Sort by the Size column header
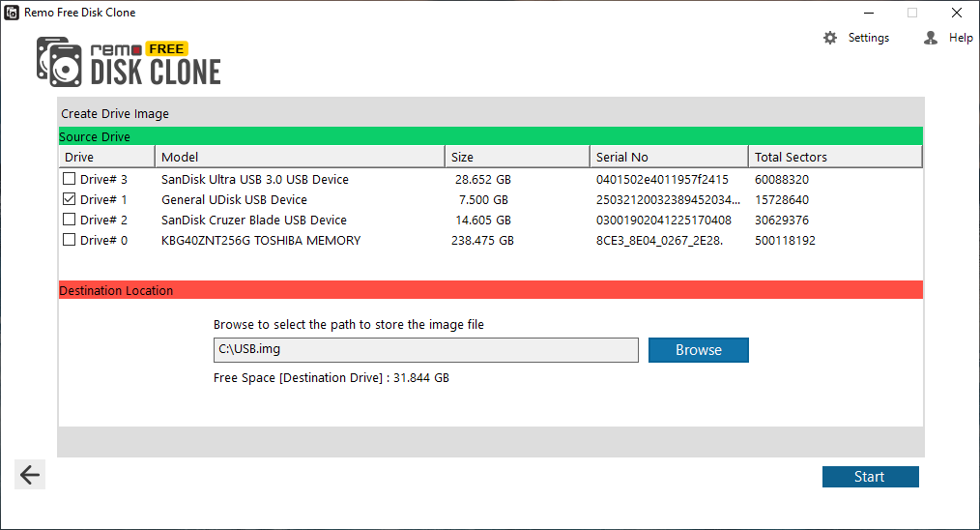 (517, 157)
